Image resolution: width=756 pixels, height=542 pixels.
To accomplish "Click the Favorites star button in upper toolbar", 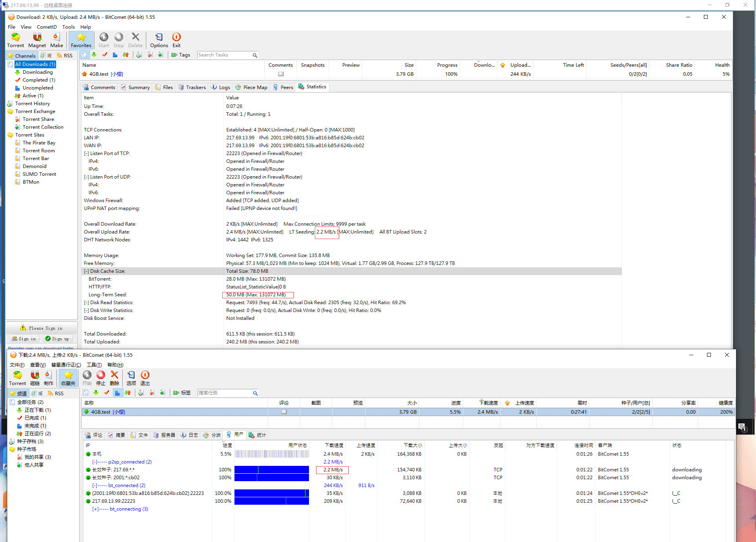I will click(x=81, y=40).
